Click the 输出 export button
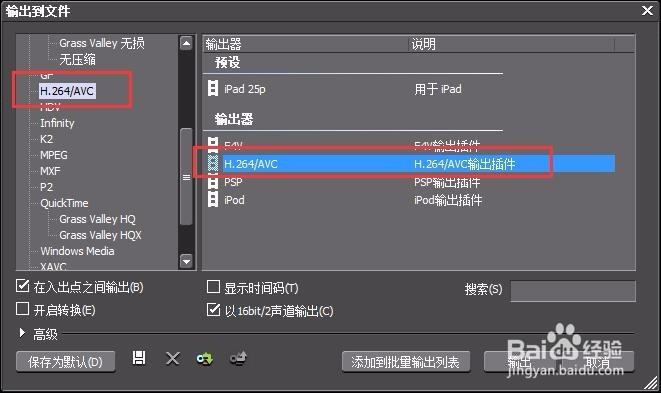 tap(519, 362)
